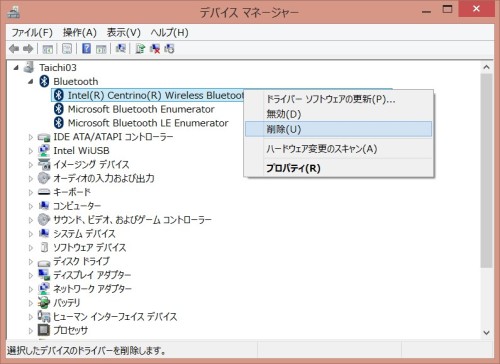Select the Microsoft Bluetooth Enumerator row
This screenshot has width=500, height=364.
pos(141,109)
